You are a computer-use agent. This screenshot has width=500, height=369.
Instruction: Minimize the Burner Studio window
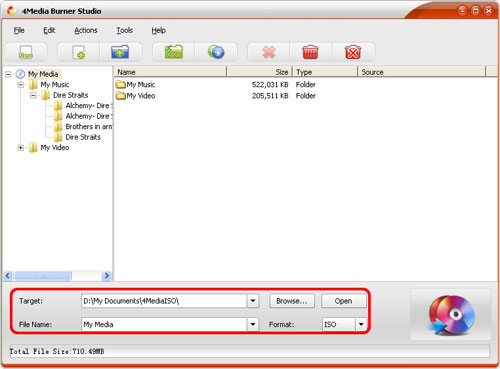(x=462, y=11)
